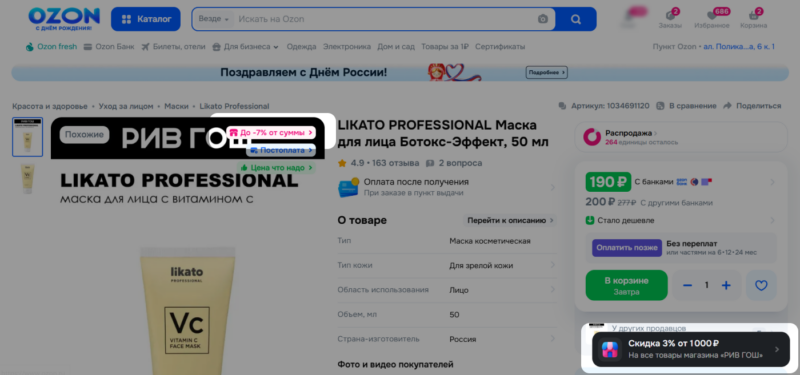
Task: Expand the Везде search scope dropdown
Action: 213,19
